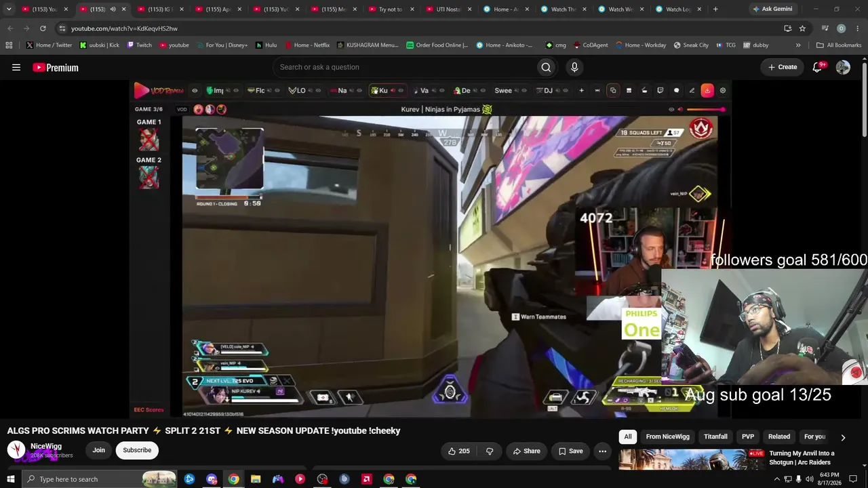This screenshot has width=868, height=488.
Task: Open the tab search dropdown
Action: [x=9, y=9]
